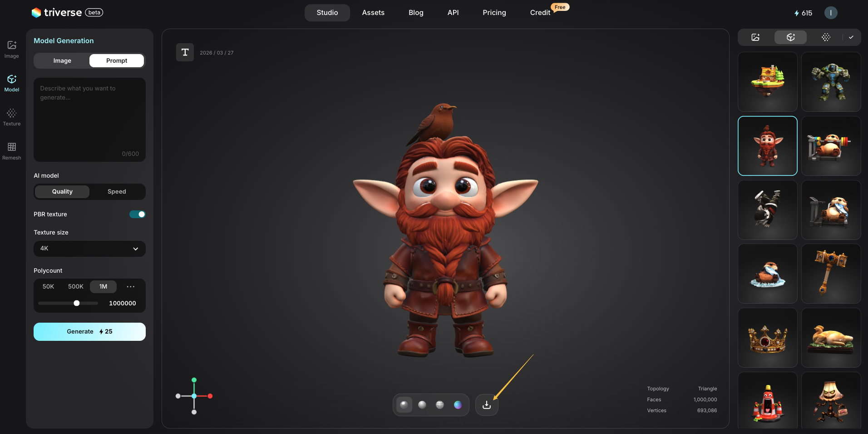
Task: Open the gallery multi-select checkmark menu
Action: 851,37
